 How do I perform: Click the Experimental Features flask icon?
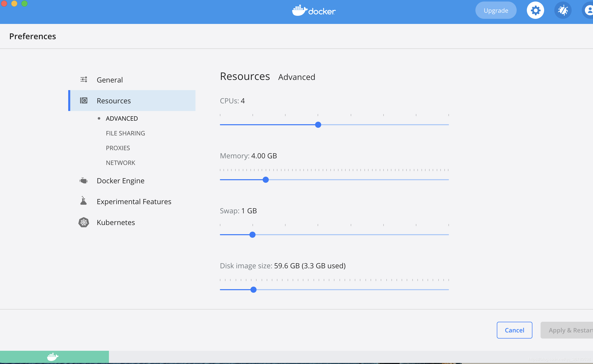coord(83,201)
